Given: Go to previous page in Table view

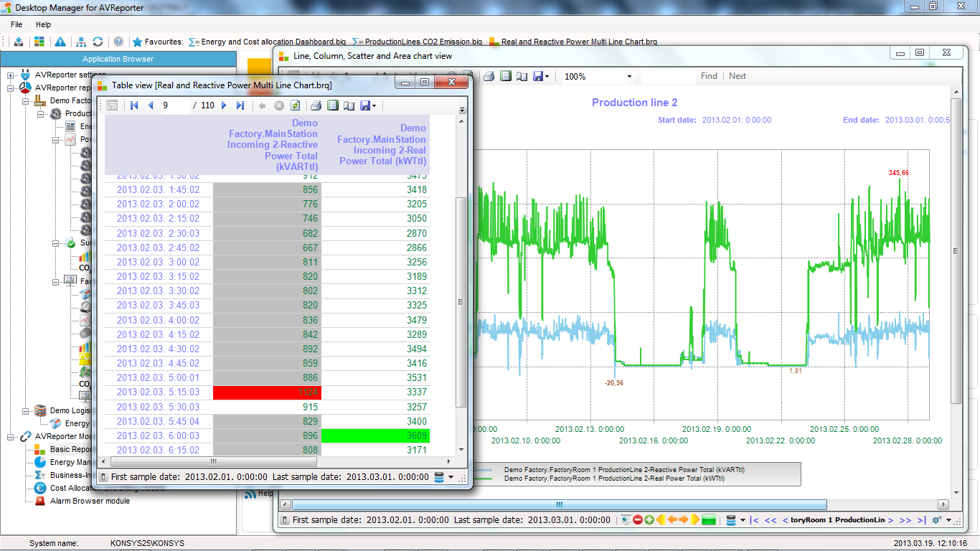Looking at the screenshot, I should pyautogui.click(x=151, y=105).
